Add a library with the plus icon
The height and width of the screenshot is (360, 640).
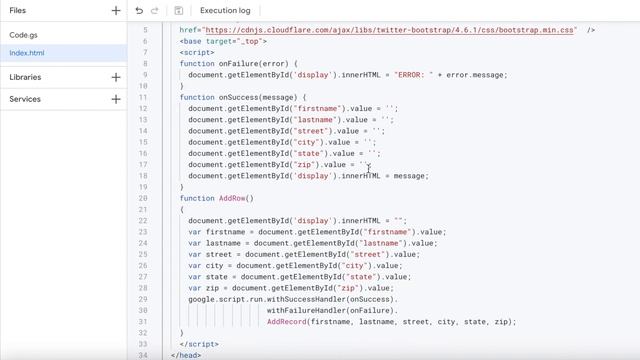(116, 77)
